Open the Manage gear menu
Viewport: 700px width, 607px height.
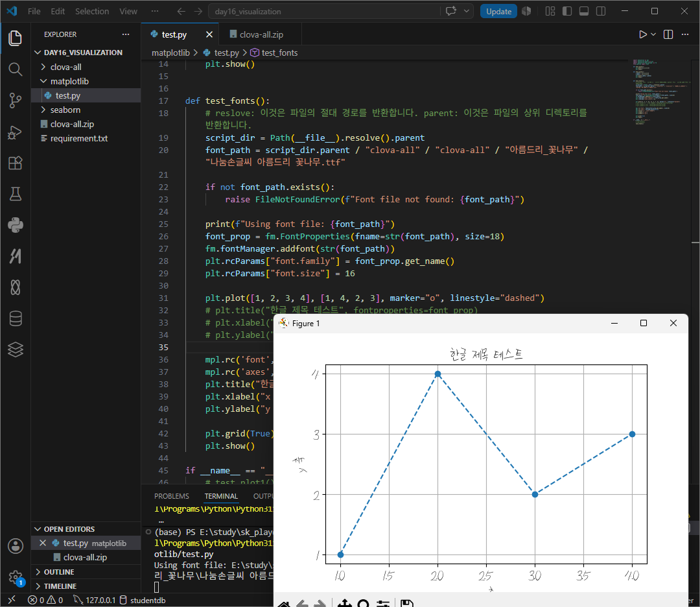point(15,577)
